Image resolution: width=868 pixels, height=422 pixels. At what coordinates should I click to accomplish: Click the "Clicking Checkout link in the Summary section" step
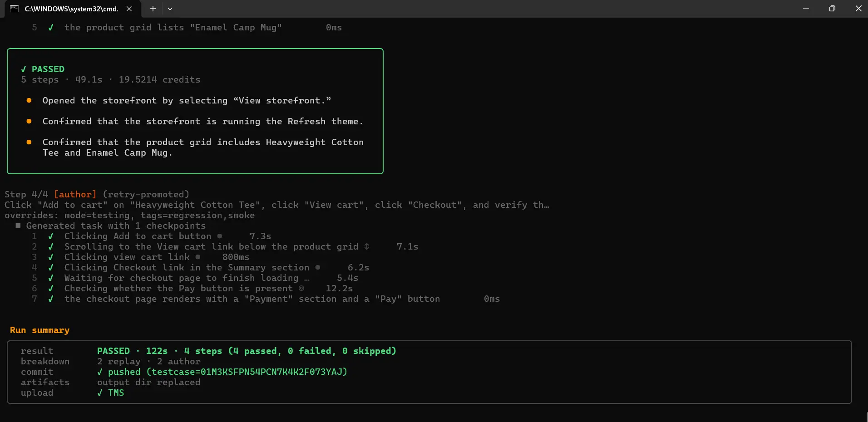click(187, 267)
